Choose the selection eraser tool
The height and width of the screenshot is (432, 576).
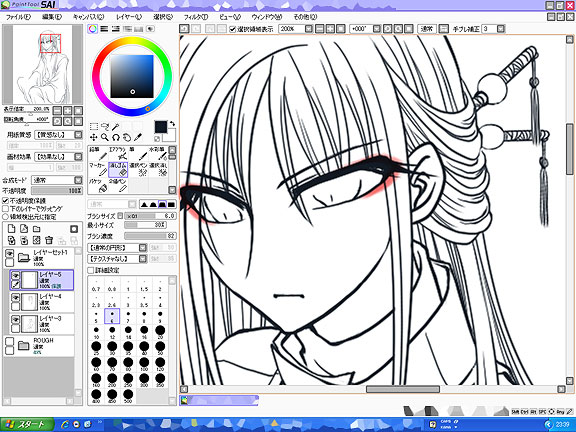[x=158, y=170]
